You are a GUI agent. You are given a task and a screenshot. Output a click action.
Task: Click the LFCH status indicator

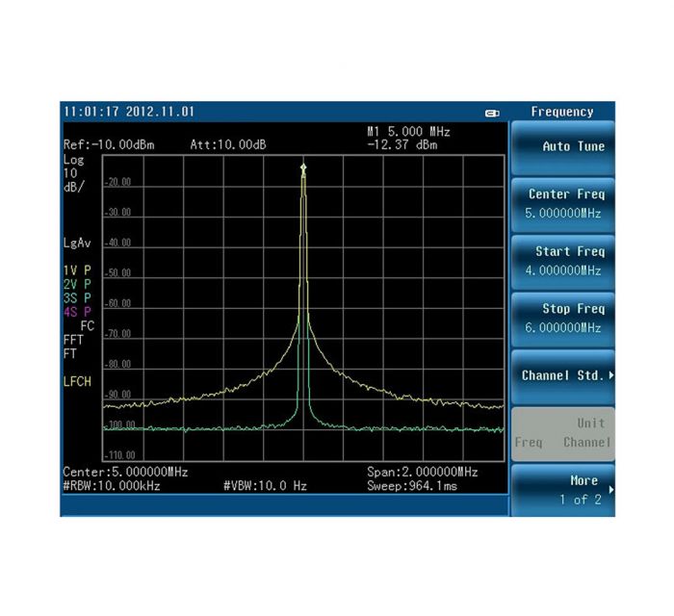(x=77, y=381)
